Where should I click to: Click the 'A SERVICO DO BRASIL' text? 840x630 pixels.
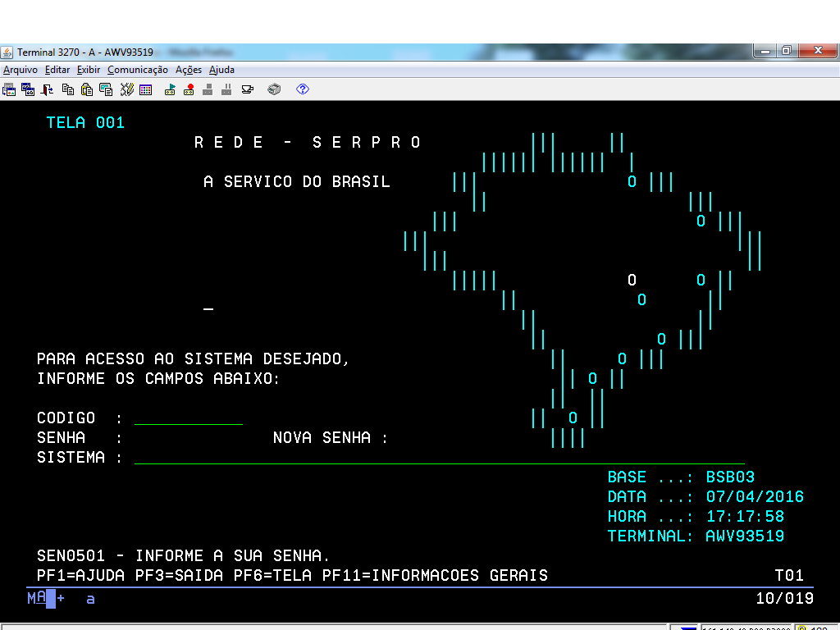click(297, 181)
